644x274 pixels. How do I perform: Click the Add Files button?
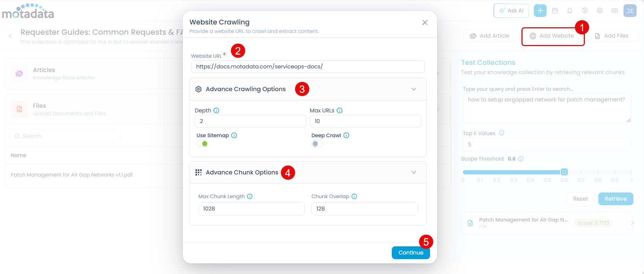pyautogui.click(x=613, y=36)
